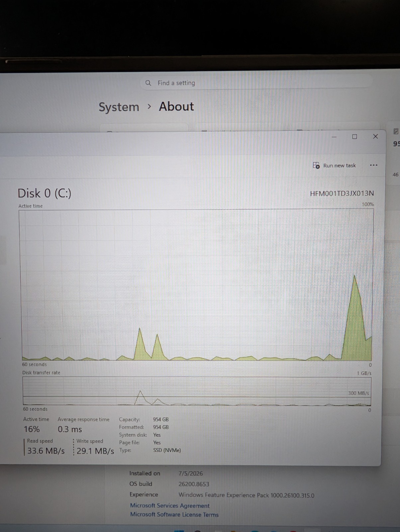Click the Experience label in Settings
Viewport: 400px width, 532px height.
tap(144, 494)
